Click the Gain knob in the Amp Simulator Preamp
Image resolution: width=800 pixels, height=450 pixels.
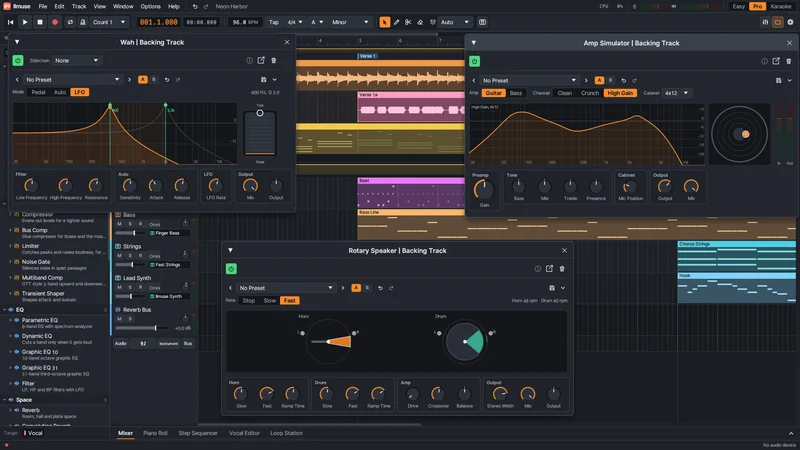pos(483,190)
